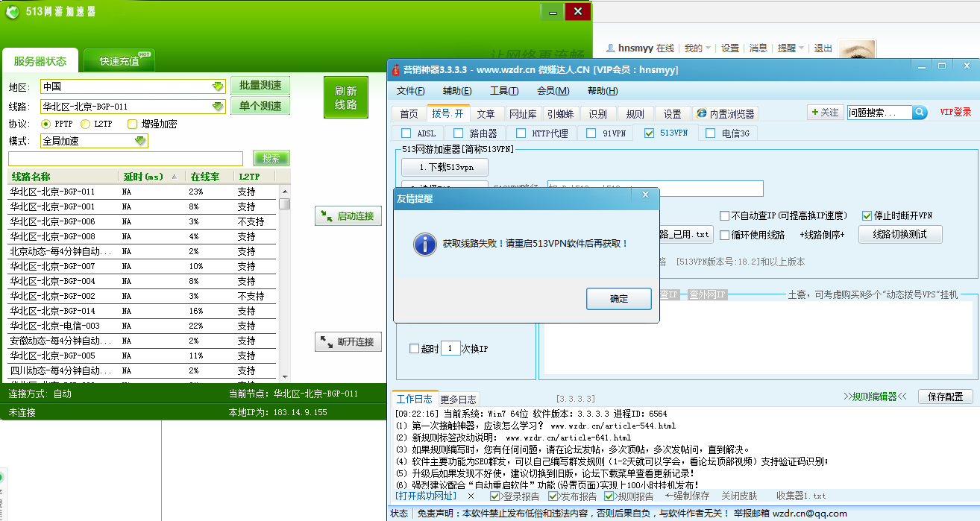The width and height of the screenshot is (980, 521).
Task: Close the 友情提醒 dialog with X
Action: [645, 195]
